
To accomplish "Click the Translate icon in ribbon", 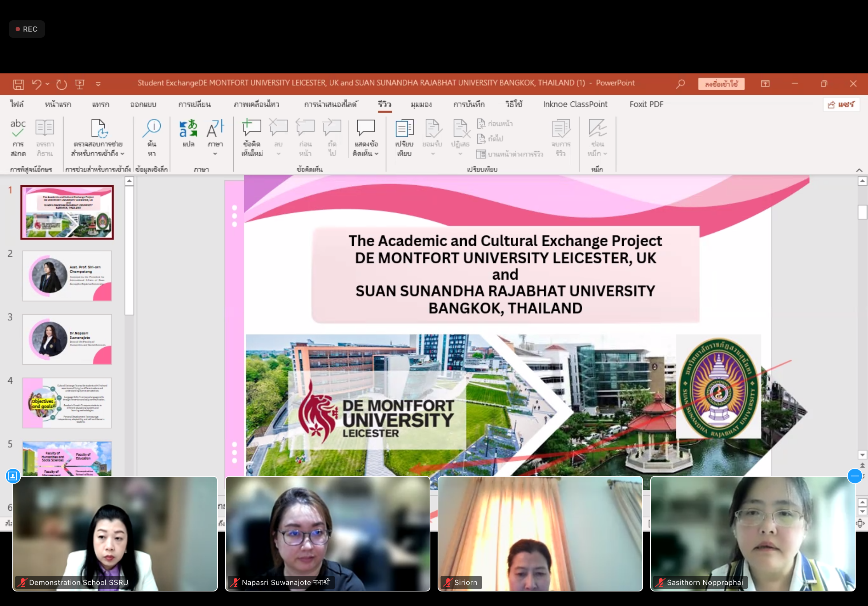I will point(188,129).
